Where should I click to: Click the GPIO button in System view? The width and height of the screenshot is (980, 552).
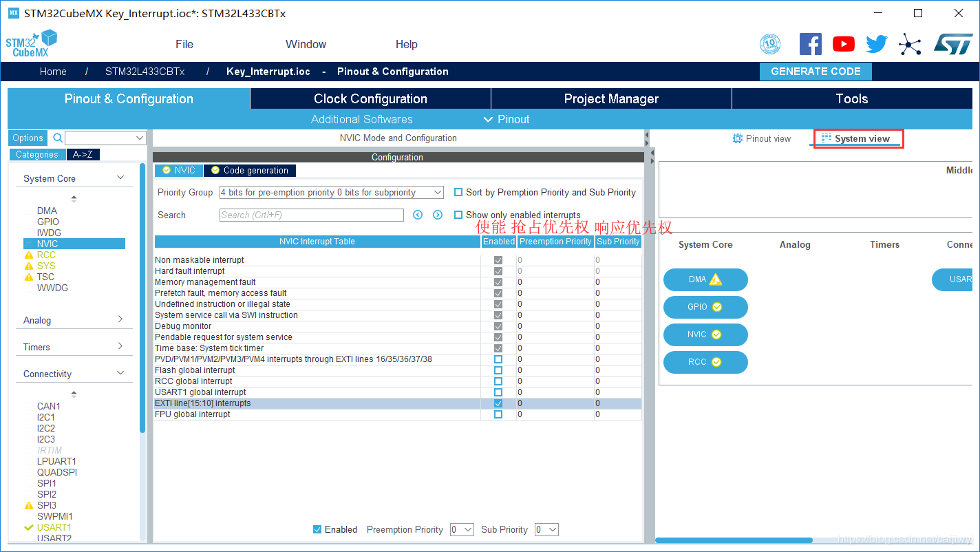click(705, 307)
